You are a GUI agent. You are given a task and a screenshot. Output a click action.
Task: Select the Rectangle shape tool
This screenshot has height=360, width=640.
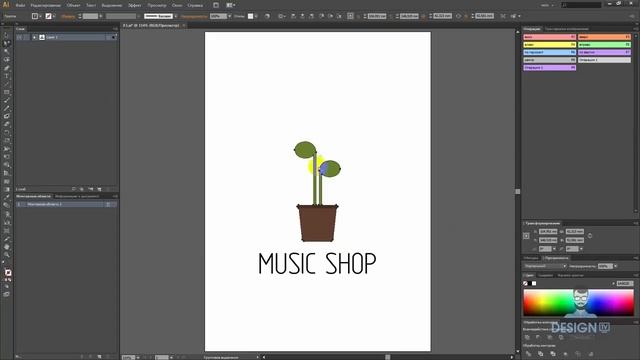[7, 92]
